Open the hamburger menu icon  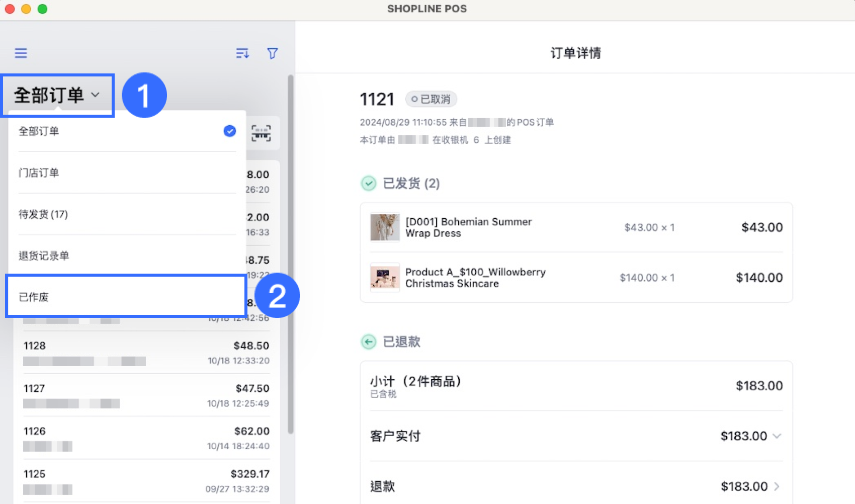(x=21, y=53)
